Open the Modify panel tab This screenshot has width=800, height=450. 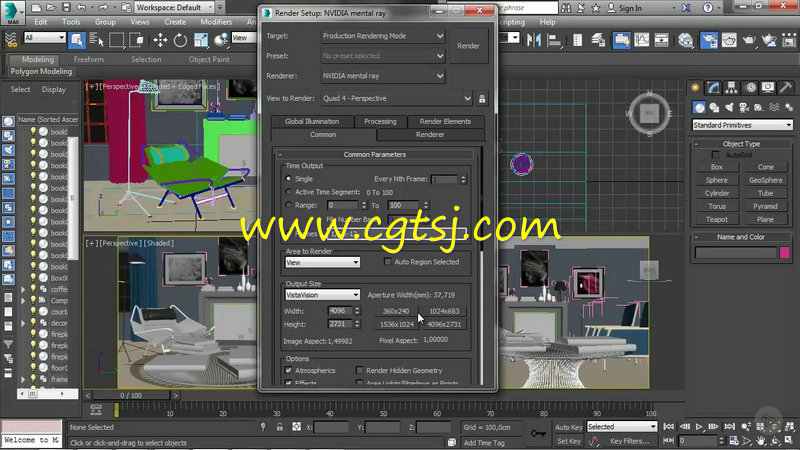coord(713,88)
